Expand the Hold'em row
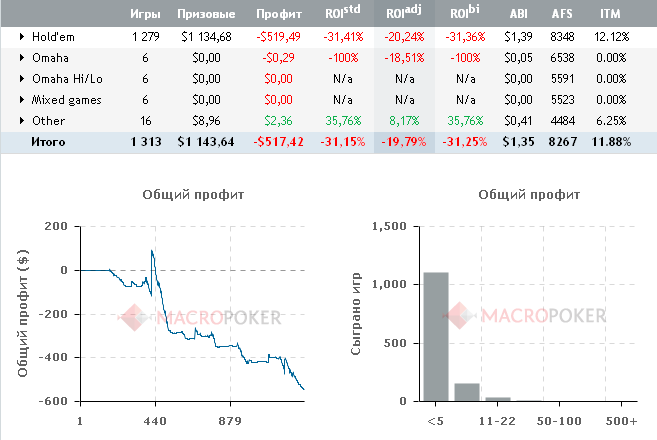Screen dimensions: 657x440 [x=22, y=37]
